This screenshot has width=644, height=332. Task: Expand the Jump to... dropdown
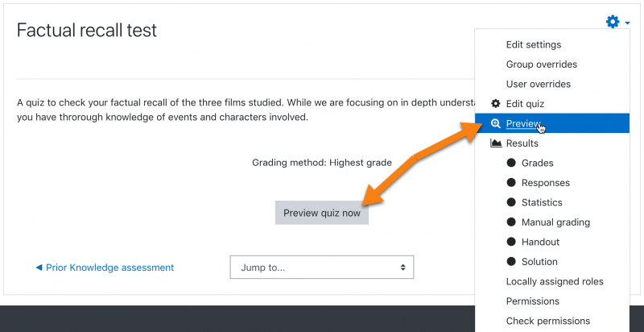click(322, 268)
